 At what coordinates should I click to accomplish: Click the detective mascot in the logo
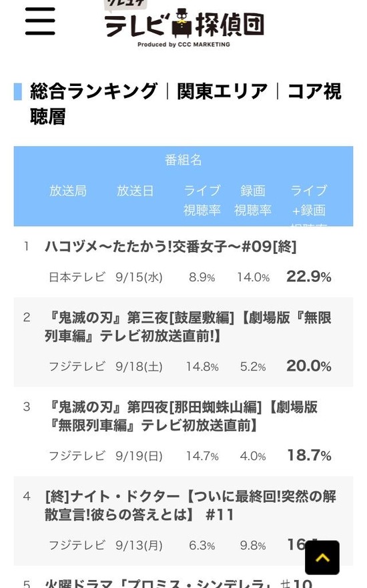click(182, 23)
